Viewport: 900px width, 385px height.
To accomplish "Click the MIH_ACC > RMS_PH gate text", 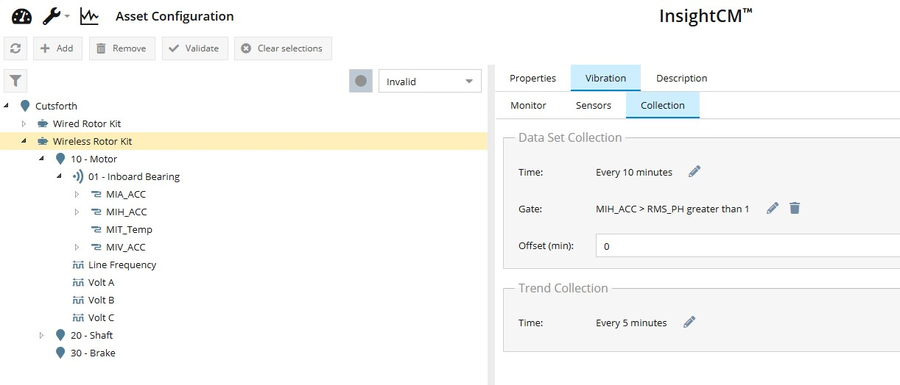I will tap(672, 209).
